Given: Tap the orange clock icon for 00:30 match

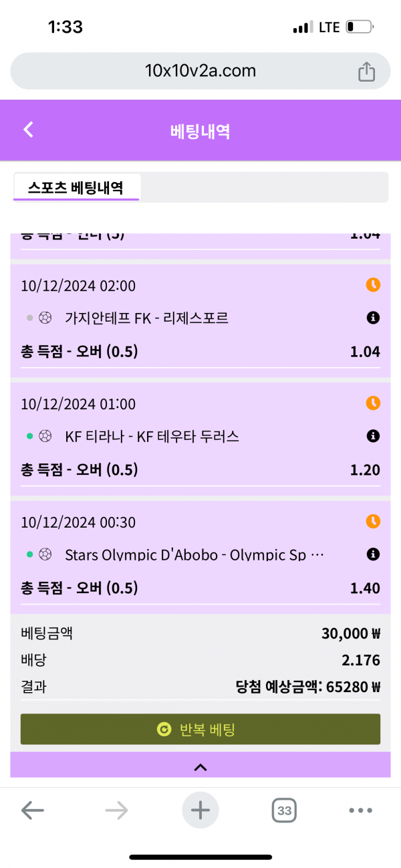Looking at the screenshot, I should (x=373, y=521).
